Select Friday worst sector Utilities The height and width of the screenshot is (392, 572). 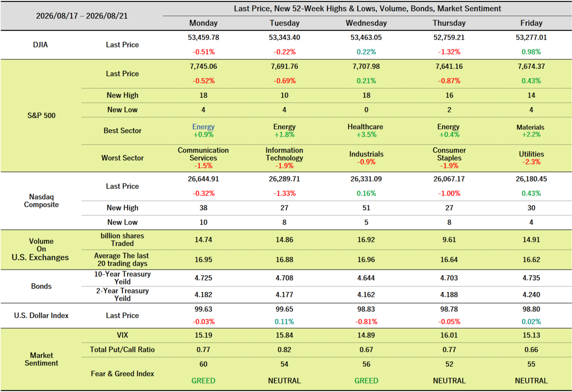click(x=531, y=155)
